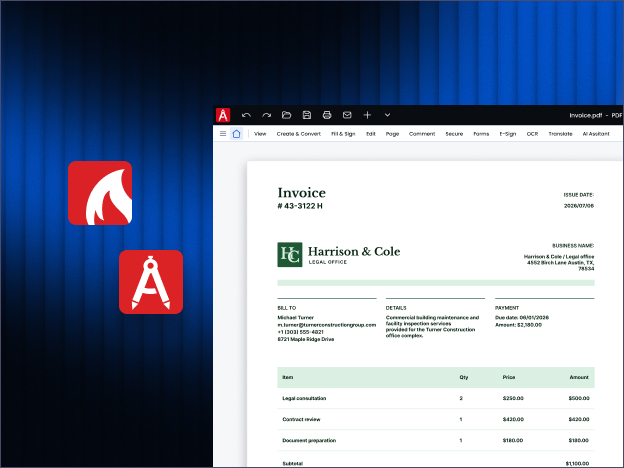624x468 pixels.
Task: Go to the Home icon
Action: point(236,134)
